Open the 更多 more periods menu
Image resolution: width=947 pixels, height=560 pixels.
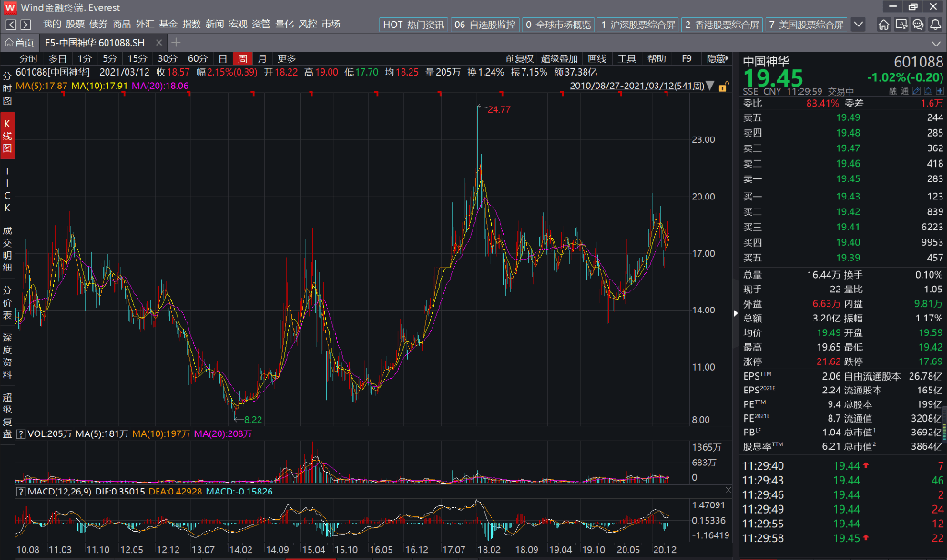(x=286, y=58)
